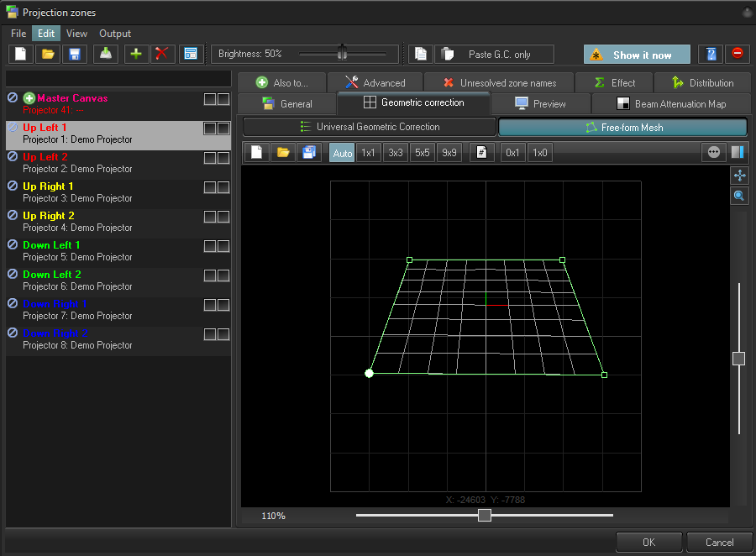Click the hash custom grid size icon
The image size is (756, 556).
[x=481, y=153]
